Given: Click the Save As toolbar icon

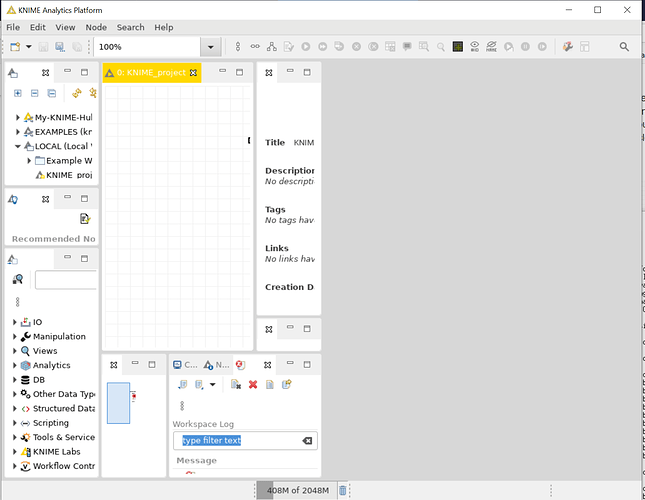Looking at the screenshot, I should [60, 47].
